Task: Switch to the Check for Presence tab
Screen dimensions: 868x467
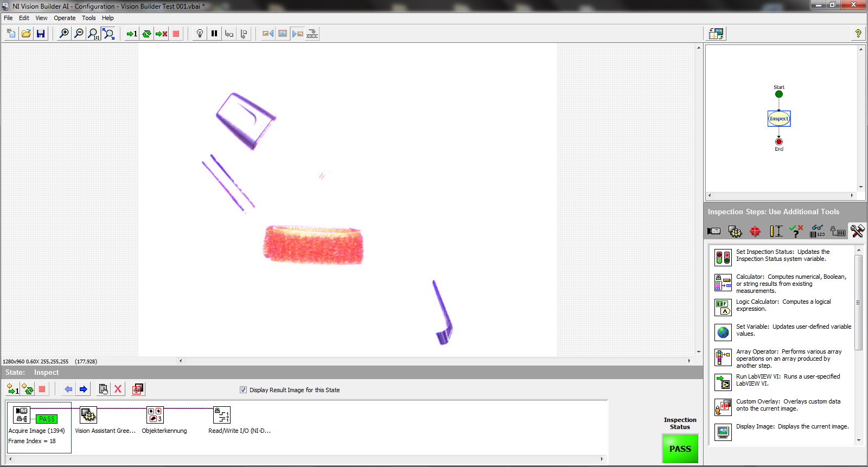Action: click(x=796, y=232)
